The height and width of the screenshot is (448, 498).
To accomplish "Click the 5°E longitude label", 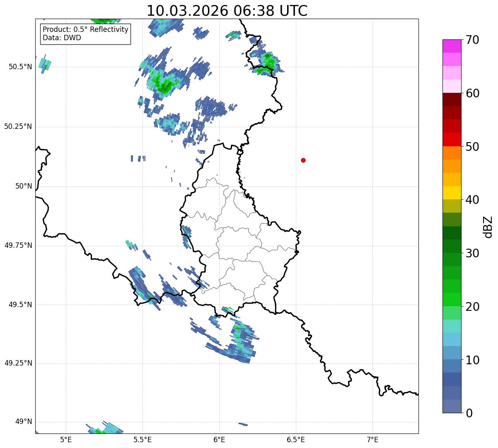I will click(66, 439).
